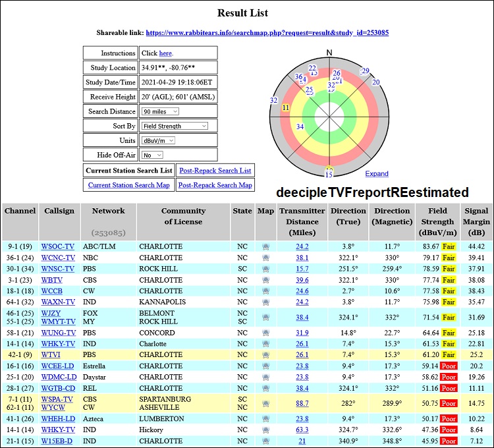This screenshot has width=494, height=448.
Task: Select map icon for WHEH-LD row
Action: coord(265,418)
